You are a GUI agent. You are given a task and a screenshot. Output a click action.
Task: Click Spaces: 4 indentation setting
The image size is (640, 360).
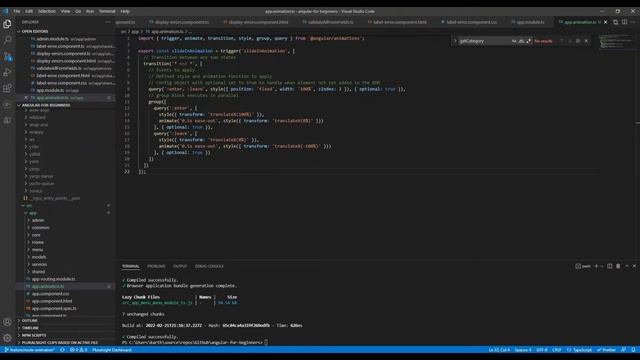tap(523, 350)
